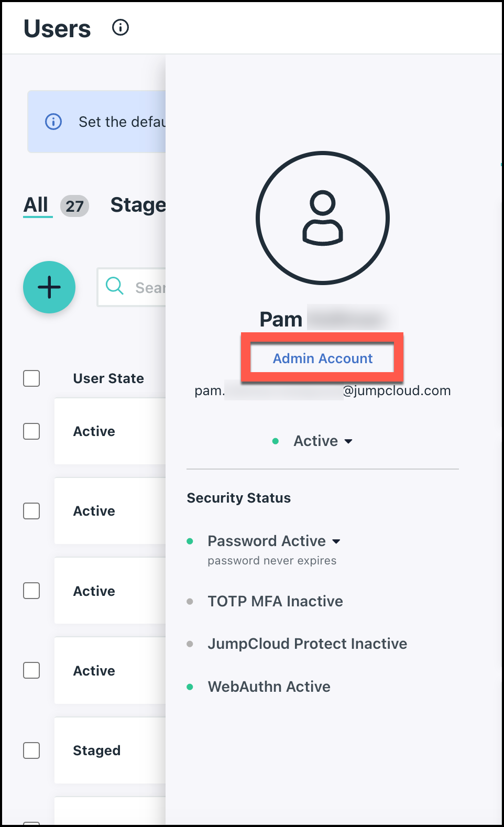Click the Admin Account link

[x=322, y=358]
